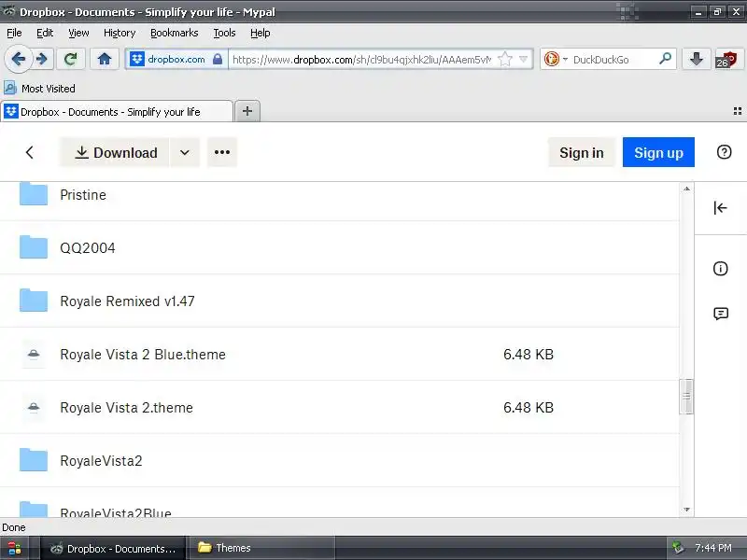Viewport: 747px width, 560px height.
Task: Open the History menu
Action: coord(120,33)
